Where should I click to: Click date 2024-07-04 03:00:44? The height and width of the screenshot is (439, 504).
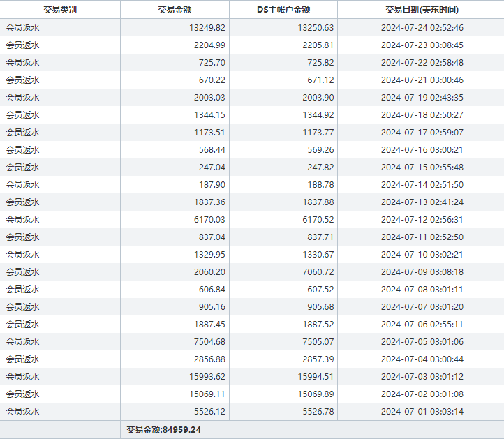click(422, 359)
